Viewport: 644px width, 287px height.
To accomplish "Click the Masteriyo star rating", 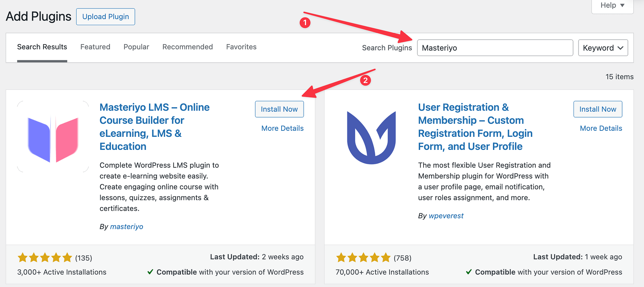I will coord(45,258).
